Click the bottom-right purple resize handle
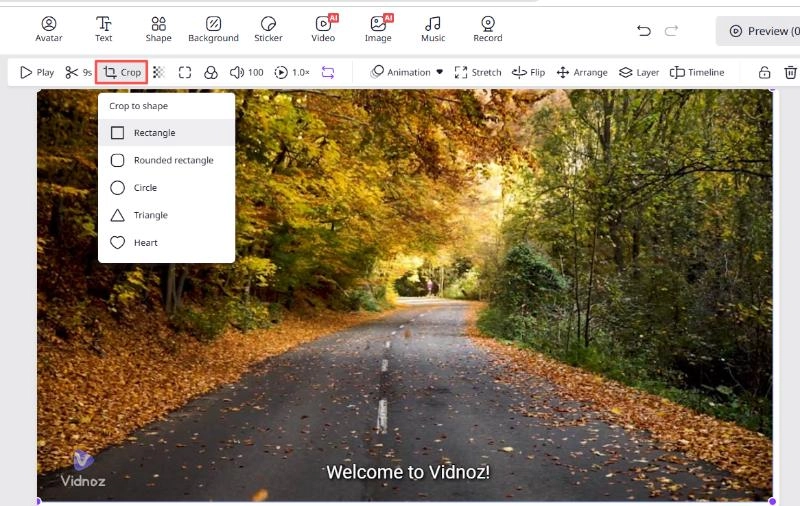Screen dimensions: 800x506 tap(772, 501)
